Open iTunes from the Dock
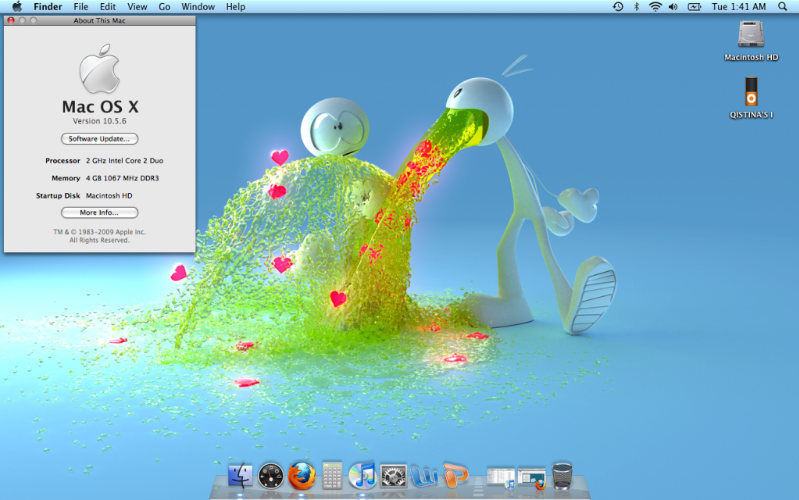799x500 pixels. tap(362, 476)
